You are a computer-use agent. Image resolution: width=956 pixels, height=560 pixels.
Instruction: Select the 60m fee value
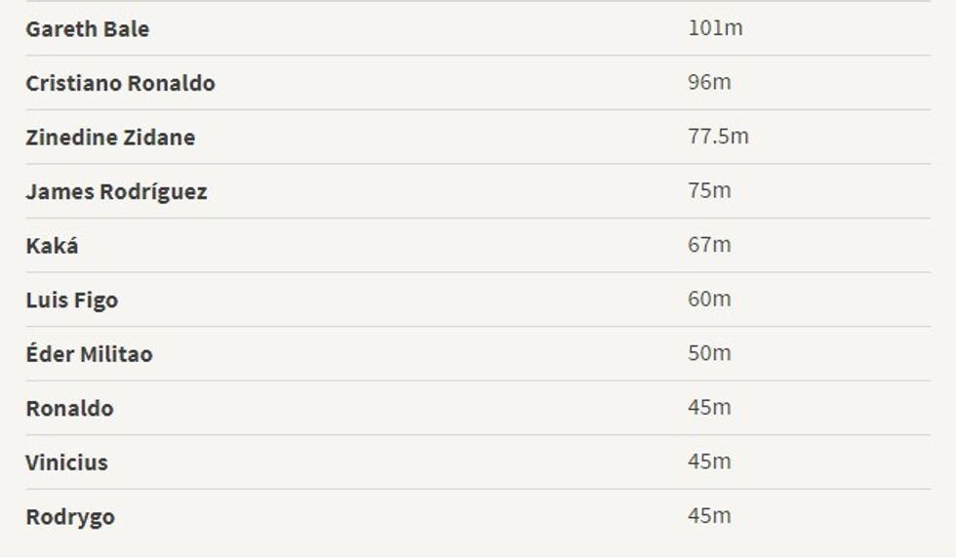(709, 299)
